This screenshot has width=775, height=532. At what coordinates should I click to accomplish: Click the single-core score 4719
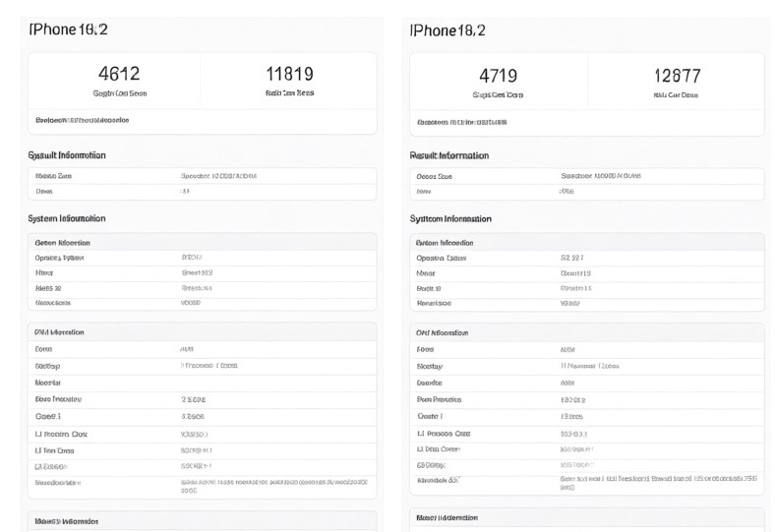pyautogui.click(x=499, y=76)
